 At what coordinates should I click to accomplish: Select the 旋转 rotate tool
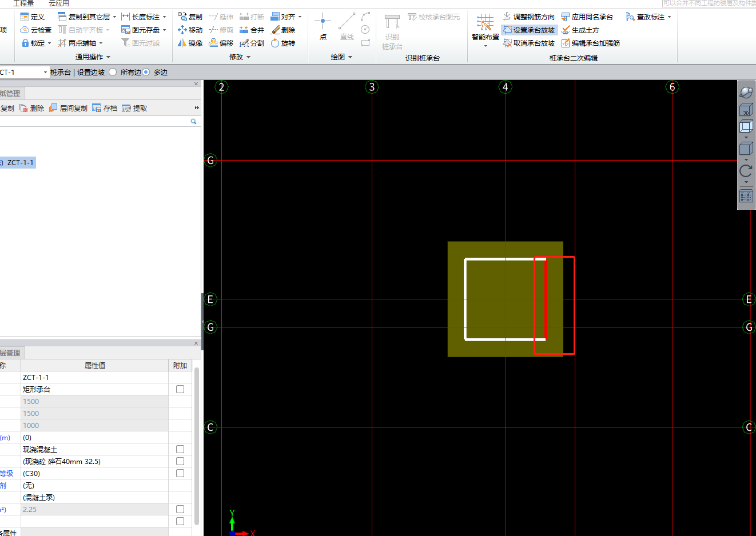tap(283, 43)
